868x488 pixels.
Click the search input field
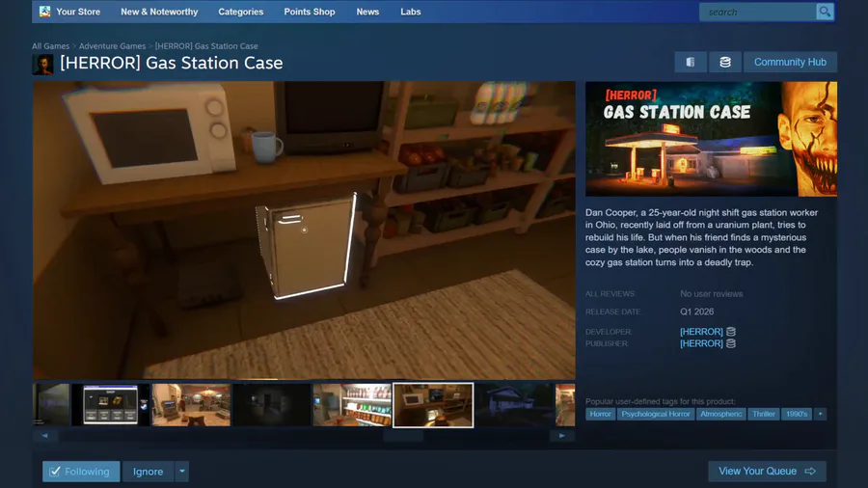(758, 12)
